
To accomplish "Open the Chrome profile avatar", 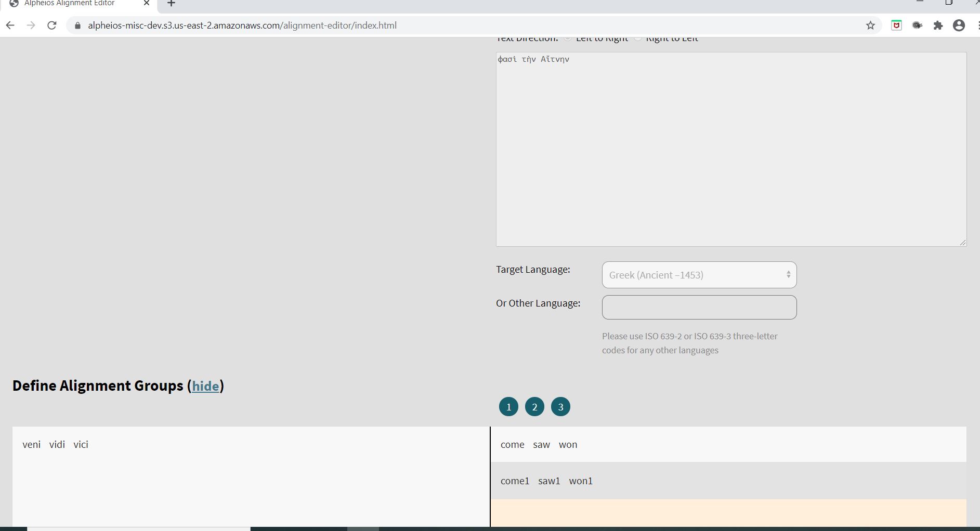I will (x=959, y=25).
